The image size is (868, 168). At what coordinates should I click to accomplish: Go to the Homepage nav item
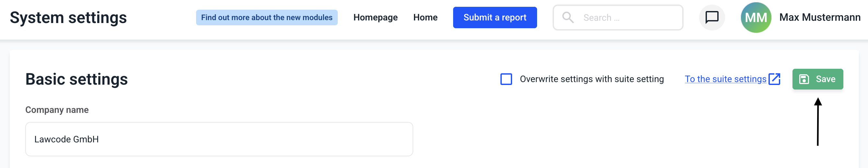[375, 18]
